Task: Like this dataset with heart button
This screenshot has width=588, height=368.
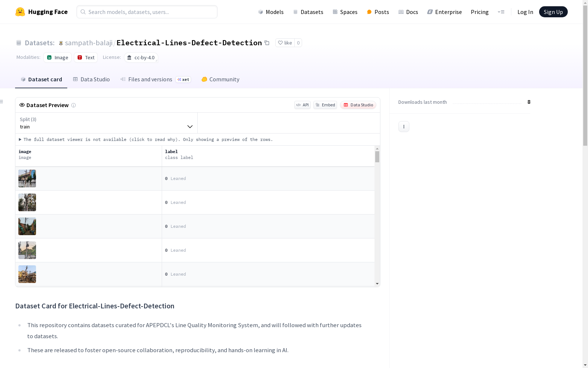Action: coord(285,43)
